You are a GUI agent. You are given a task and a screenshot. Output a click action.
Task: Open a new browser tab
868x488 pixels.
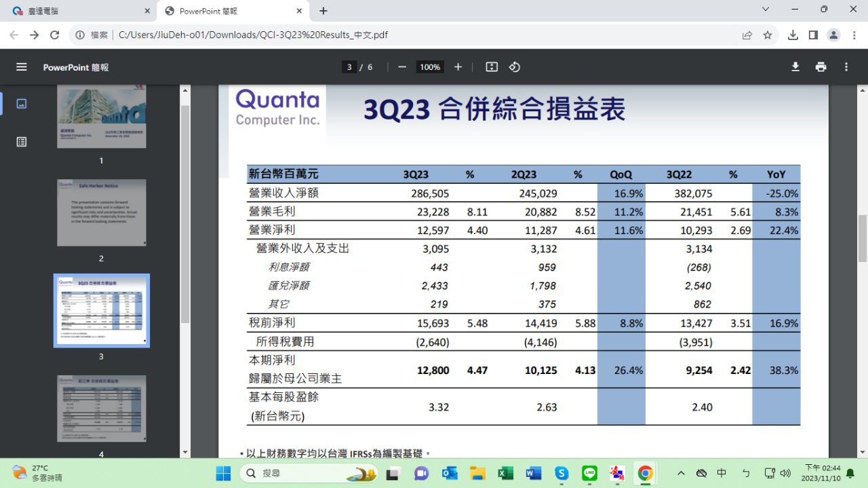coord(323,11)
